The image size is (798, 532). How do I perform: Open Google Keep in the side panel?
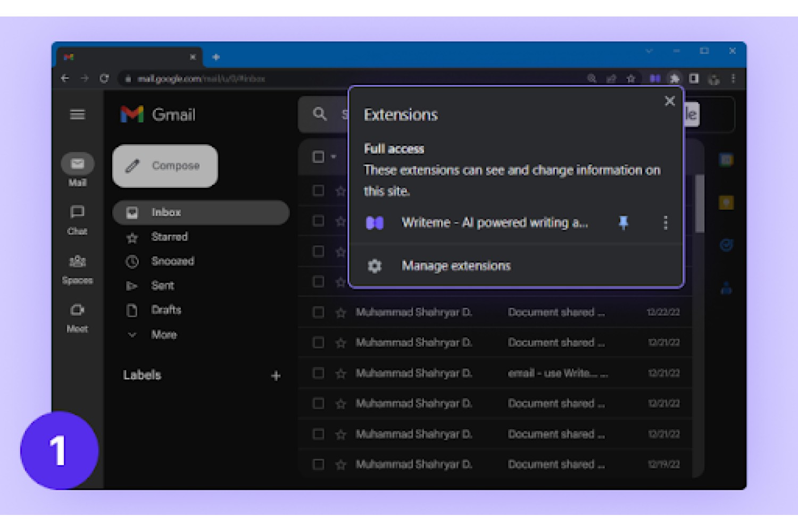[726, 202]
